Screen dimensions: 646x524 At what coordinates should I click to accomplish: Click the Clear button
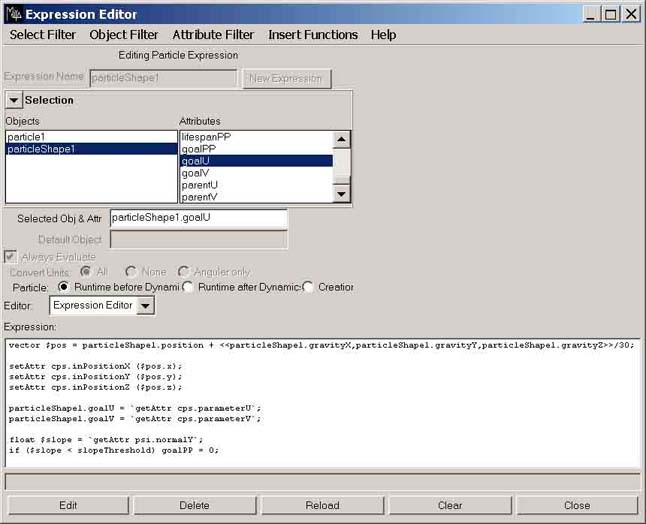click(x=450, y=506)
